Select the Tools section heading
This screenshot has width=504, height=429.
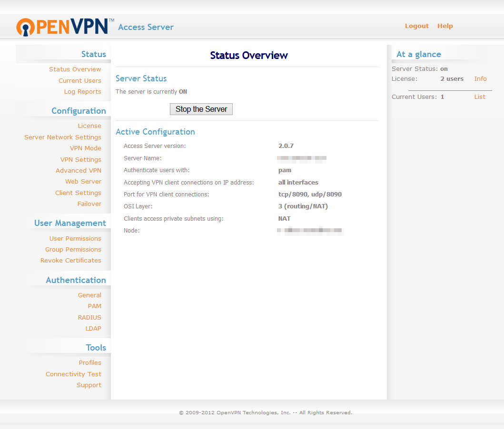point(96,348)
